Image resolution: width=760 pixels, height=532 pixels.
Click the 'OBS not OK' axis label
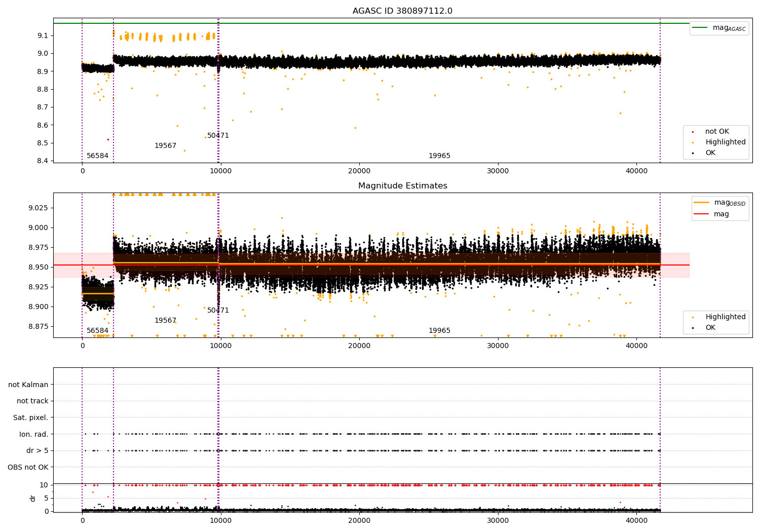(x=28, y=467)
